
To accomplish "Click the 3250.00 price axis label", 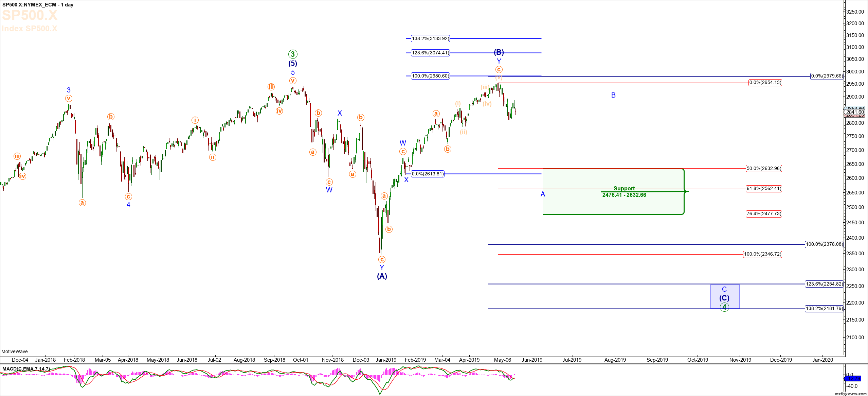I will coord(855,12).
